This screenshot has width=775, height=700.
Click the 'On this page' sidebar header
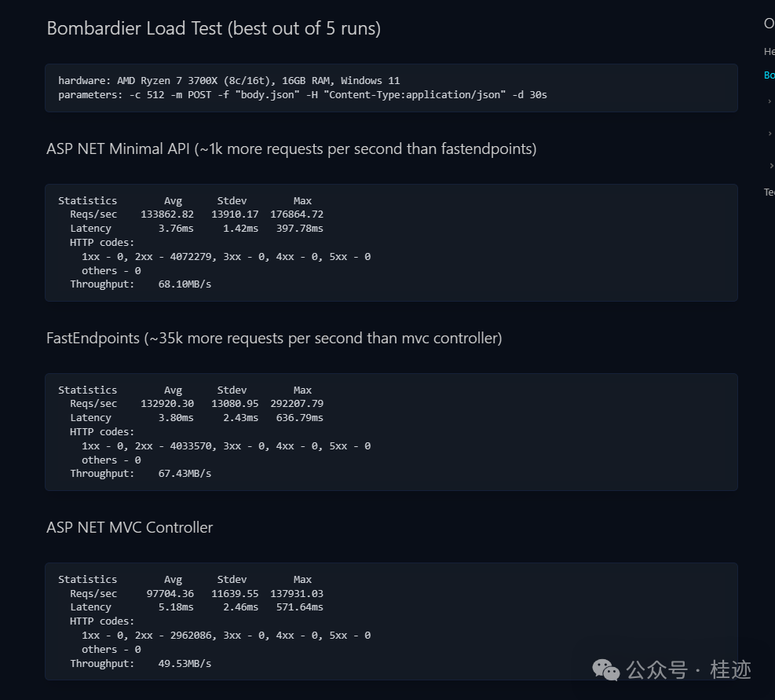[x=769, y=23]
